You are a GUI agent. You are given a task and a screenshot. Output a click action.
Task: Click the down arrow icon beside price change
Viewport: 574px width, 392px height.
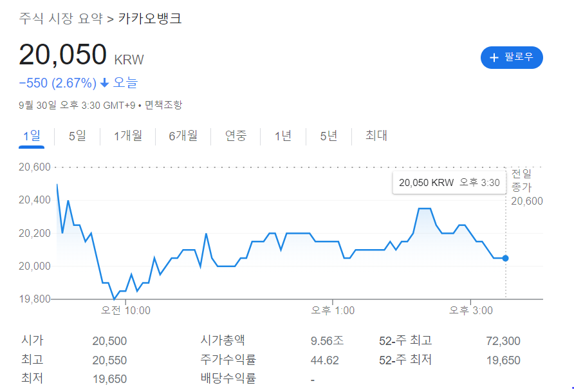(105, 83)
